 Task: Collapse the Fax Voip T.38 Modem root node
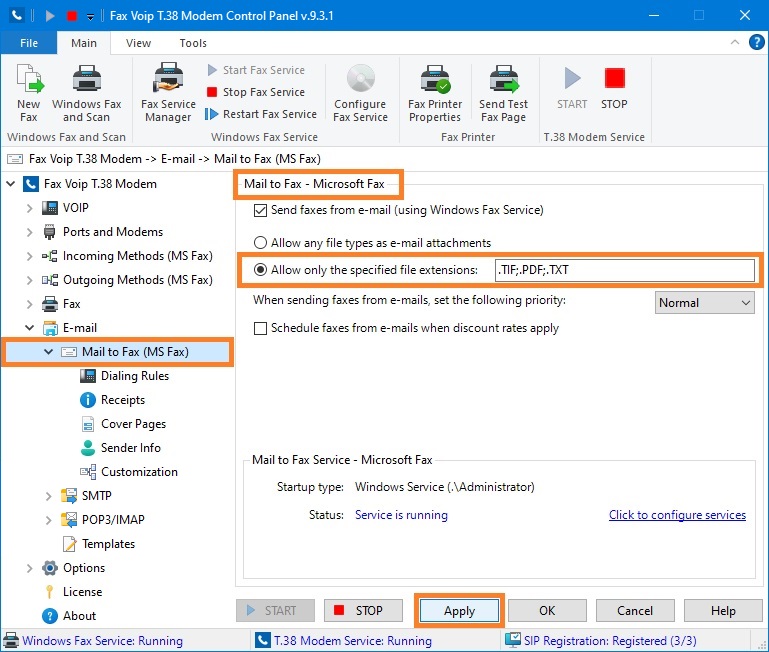pyautogui.click(x=10, y=184)
